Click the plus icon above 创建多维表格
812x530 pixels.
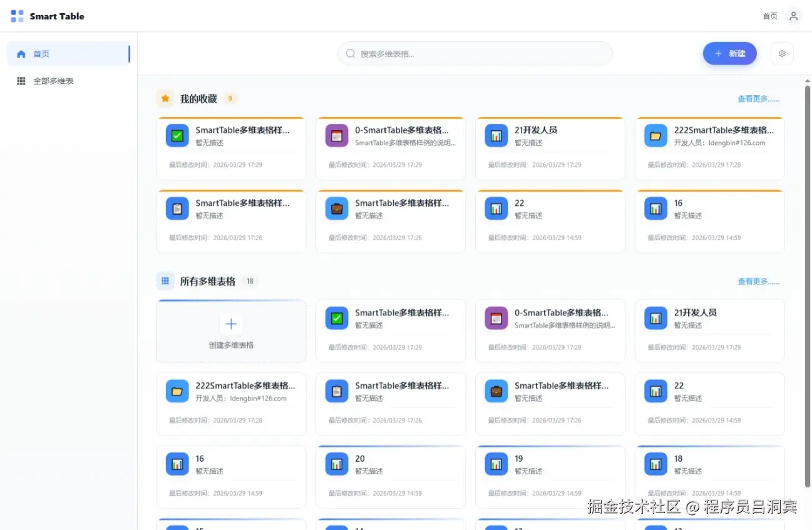click(231, 324)
